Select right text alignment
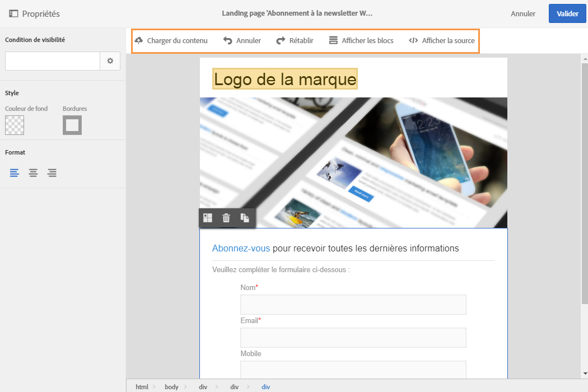This screenshot has width=588, height=392. 52,173
